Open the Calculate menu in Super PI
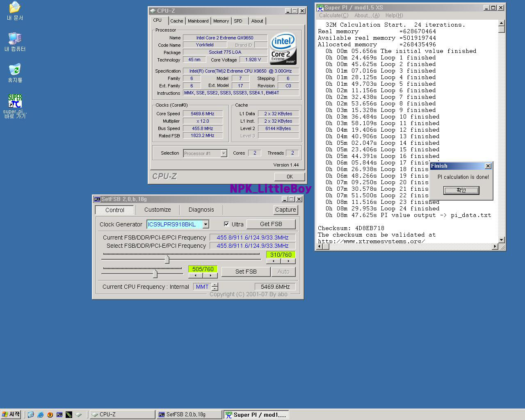Image resolution: width=525 pixels, height=420 pixels. point(334,16)
